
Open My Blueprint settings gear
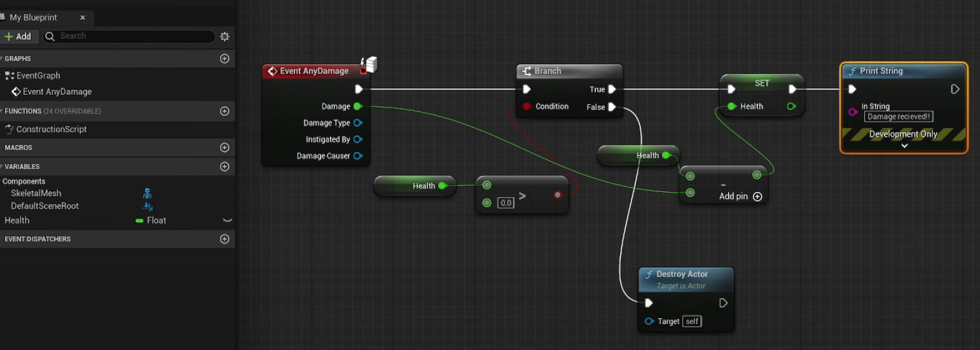(x=224, y=37)
